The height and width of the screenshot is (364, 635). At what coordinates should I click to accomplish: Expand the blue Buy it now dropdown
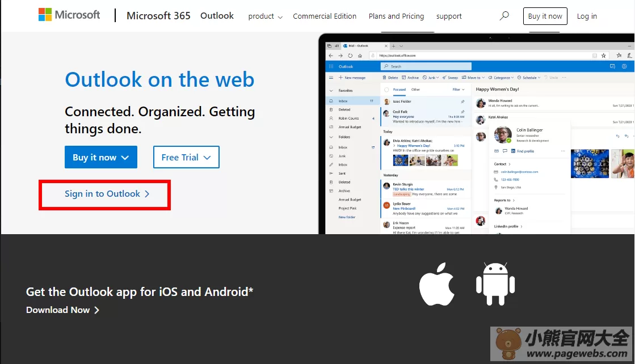101,157
